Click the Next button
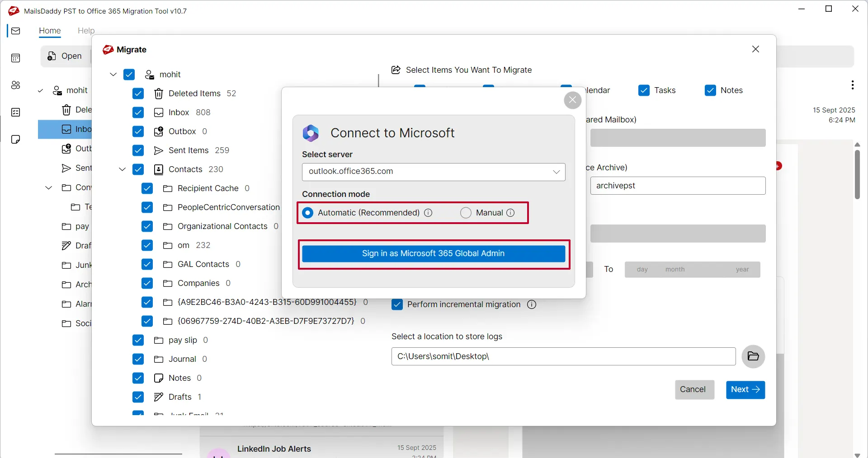The image size is (868, 458). [745, 389]
